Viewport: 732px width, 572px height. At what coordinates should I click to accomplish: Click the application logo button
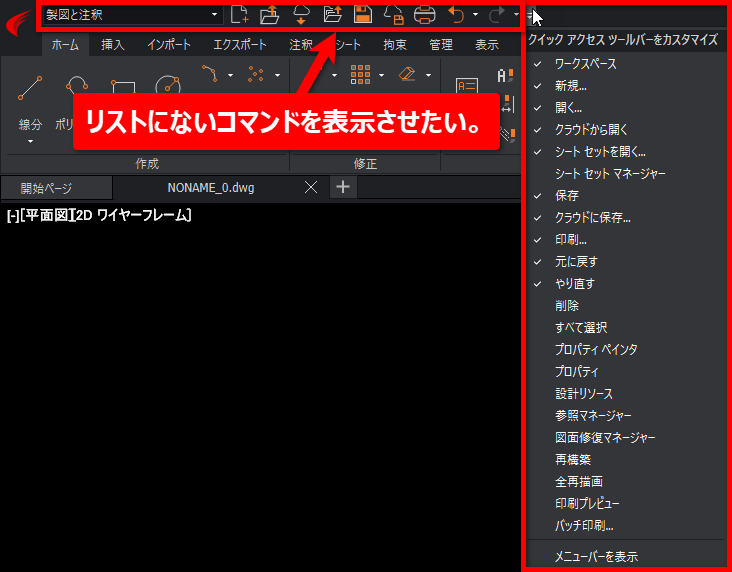[18, 22]
